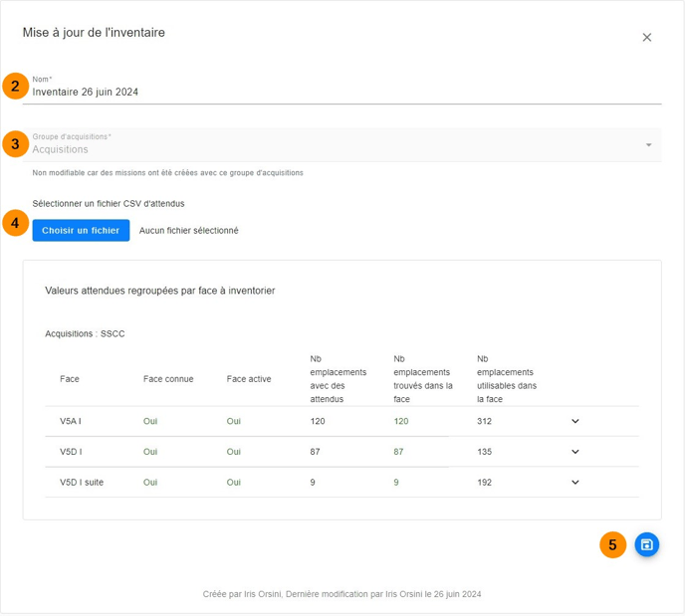685x616 pixels.
Task: Click the orange step 2 badge
Action: coord(14,86)
